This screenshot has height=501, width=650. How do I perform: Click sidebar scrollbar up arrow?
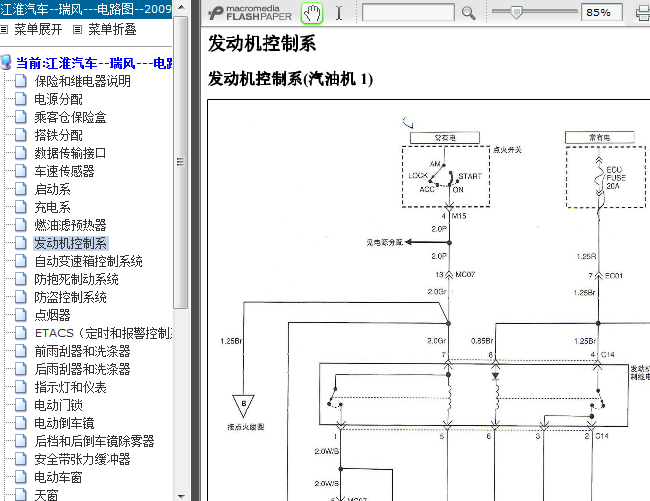pos(181,7)
